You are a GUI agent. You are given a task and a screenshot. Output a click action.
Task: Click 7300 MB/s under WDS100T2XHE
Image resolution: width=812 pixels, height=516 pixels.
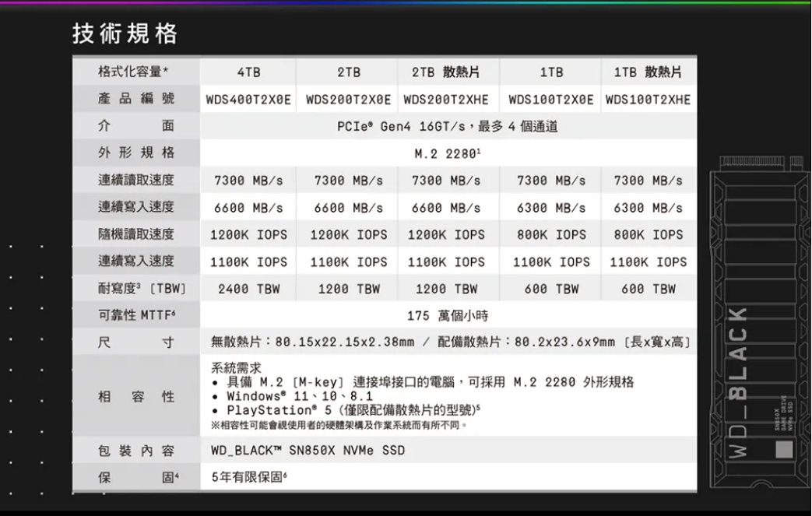tap(648, 181)
